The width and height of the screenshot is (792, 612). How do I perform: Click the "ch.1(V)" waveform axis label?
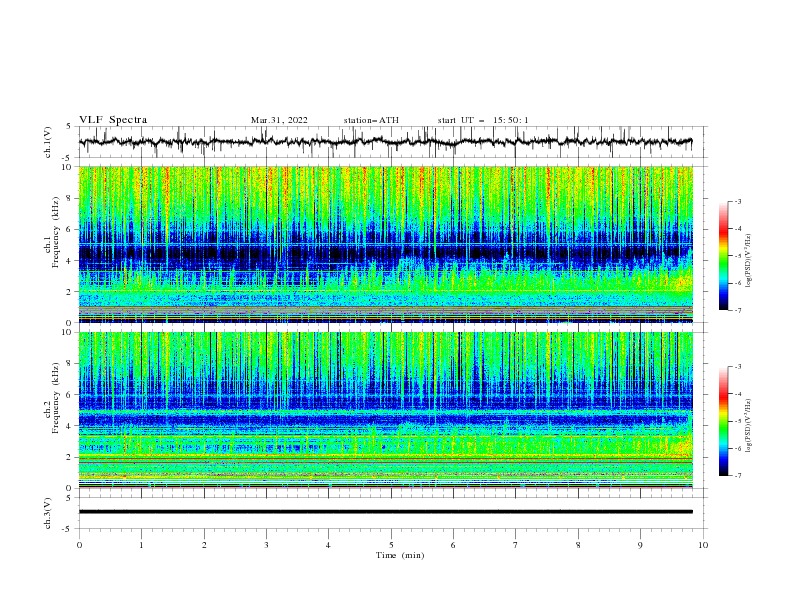pos(48,142)
